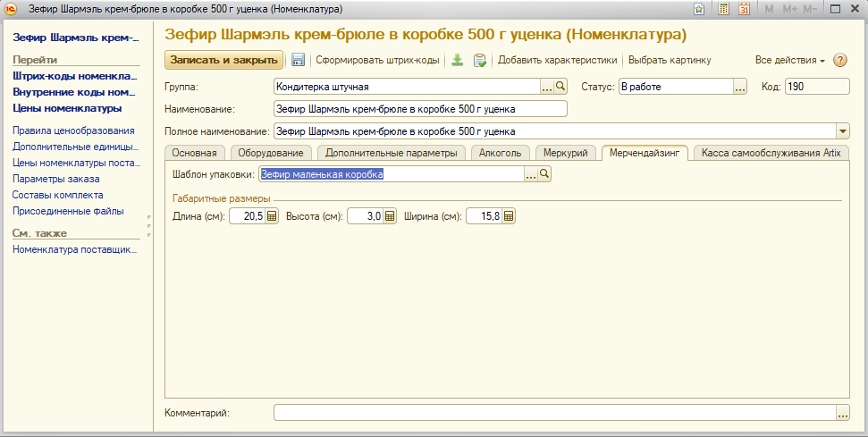Open help via the question mark icon
Viewport: 868px width, 437px height.
pyautogui.click(x=839, y=61)
